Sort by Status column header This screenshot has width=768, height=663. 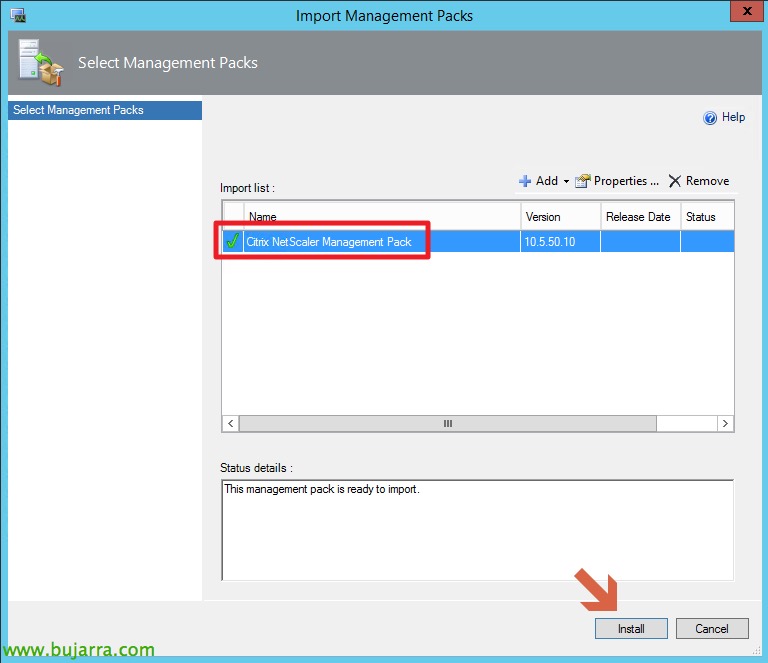click(707, 216)
